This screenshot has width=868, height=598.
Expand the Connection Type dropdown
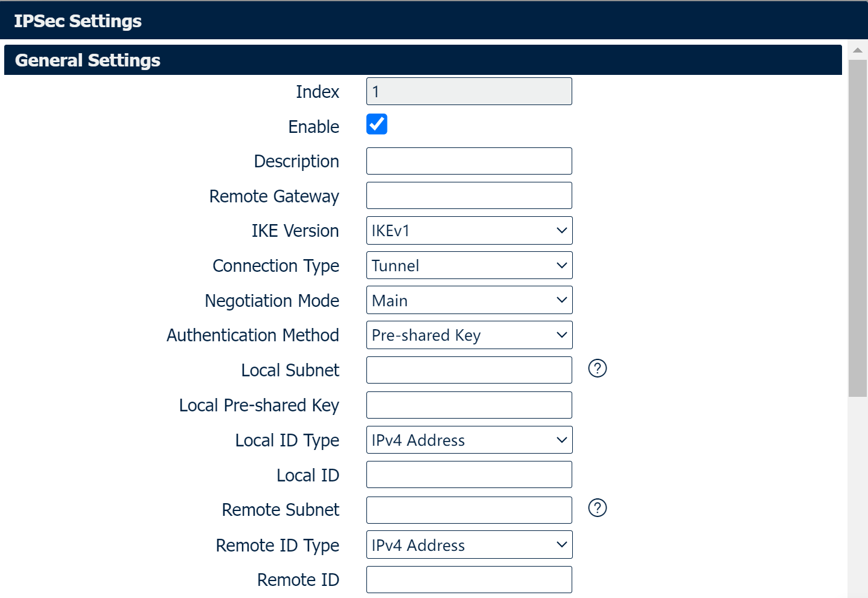pyautogui.click(x=469, y=266)
